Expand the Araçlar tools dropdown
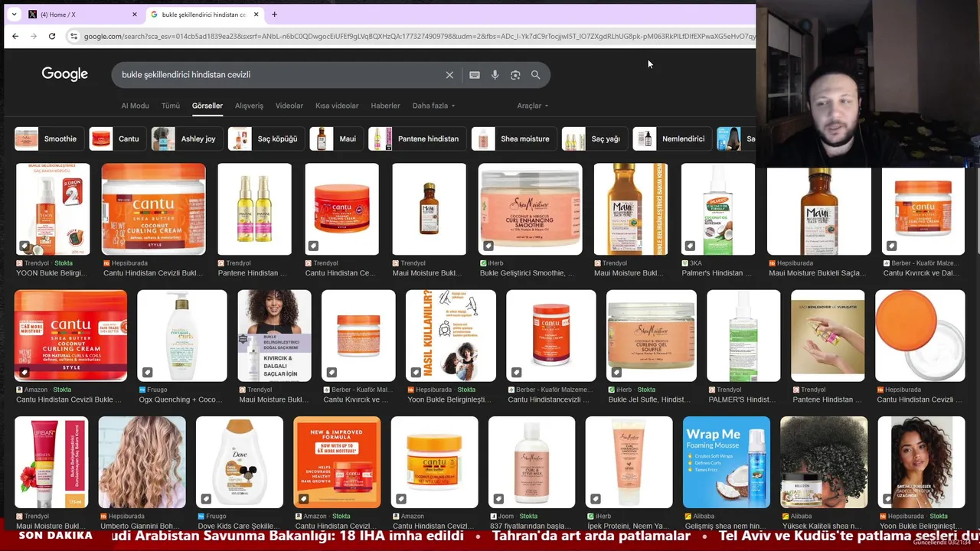The height and width of the screenshot is (551, 980). click(533, 106)
